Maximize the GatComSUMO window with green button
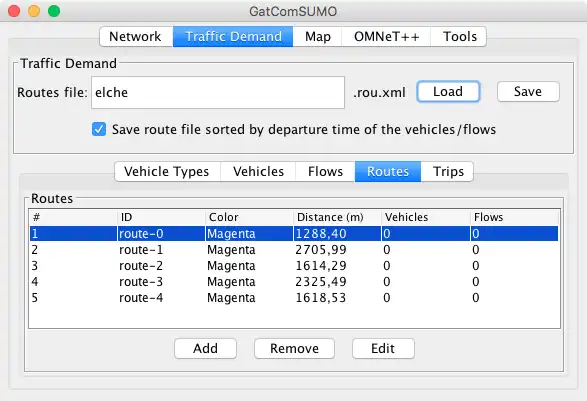 pyautogui.click(x=54, y=11)
